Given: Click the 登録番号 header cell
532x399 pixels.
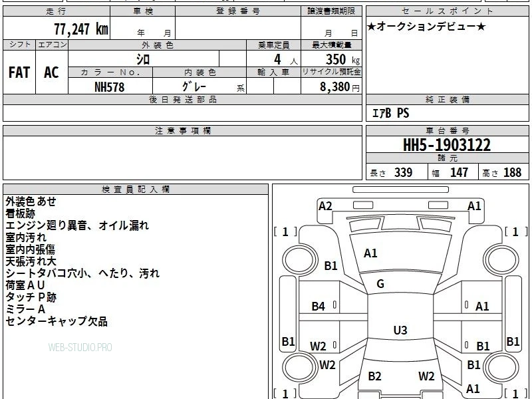Looking at the screenshot, I should (238, 11).
